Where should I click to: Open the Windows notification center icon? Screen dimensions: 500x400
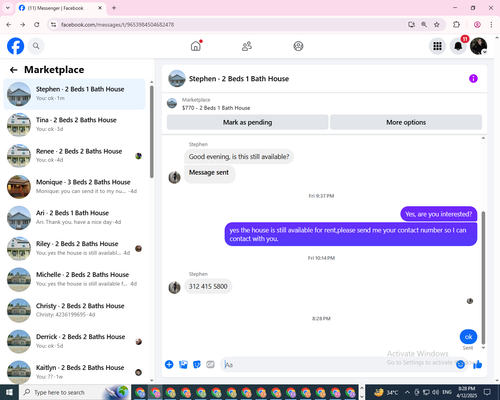point(487,392)
